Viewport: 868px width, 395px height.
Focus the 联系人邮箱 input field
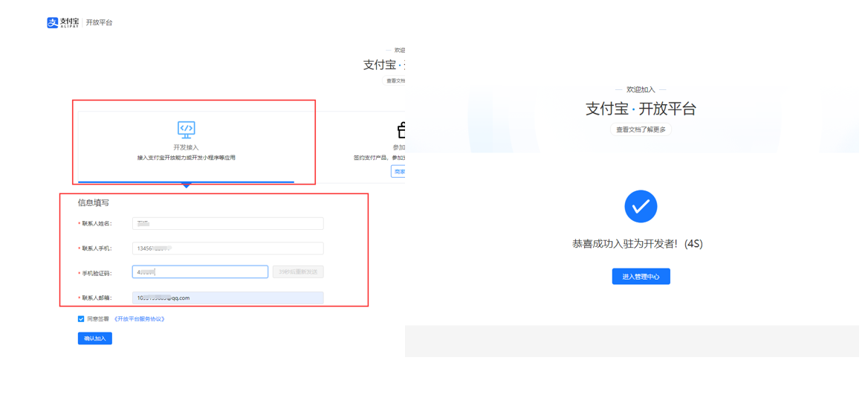(x=228, y=298)
